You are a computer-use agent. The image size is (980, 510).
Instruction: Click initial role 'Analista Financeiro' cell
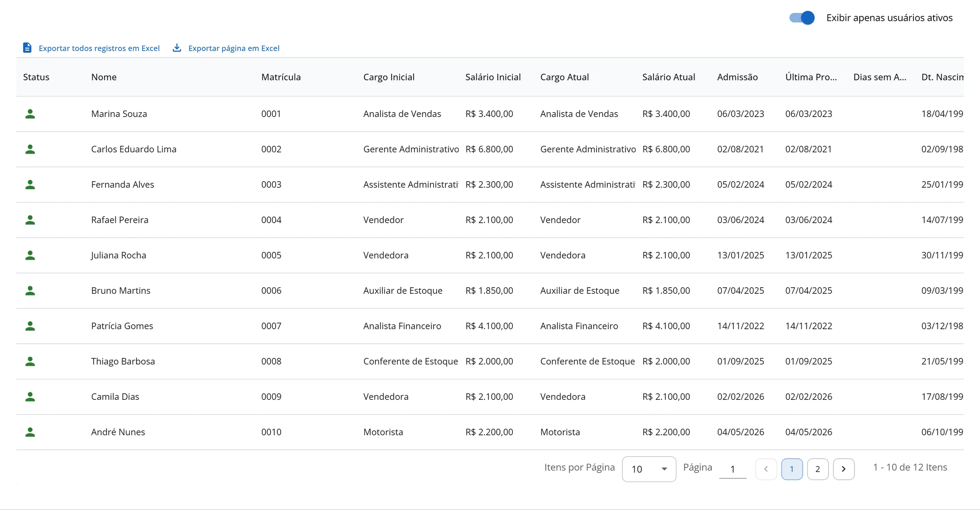[402, 326]
